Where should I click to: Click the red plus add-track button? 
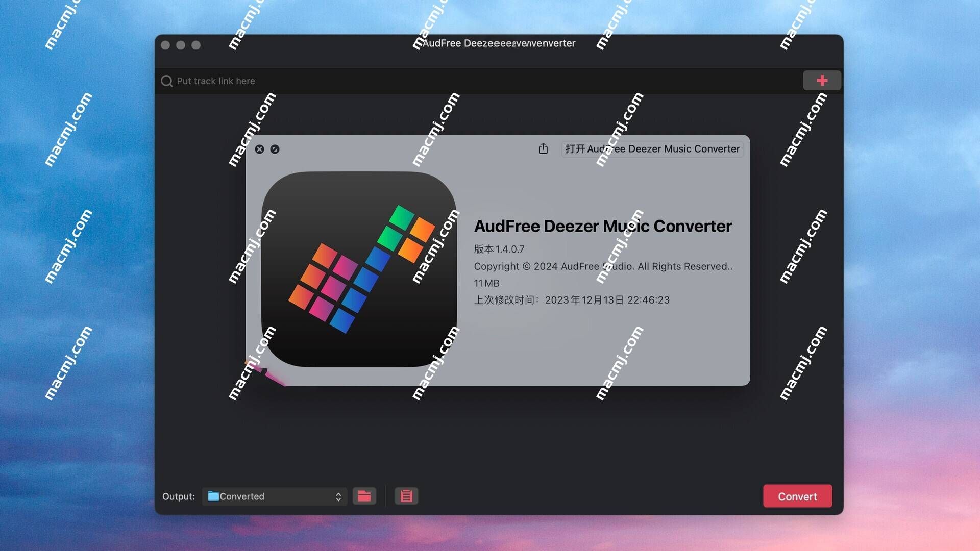pos(822,81)
